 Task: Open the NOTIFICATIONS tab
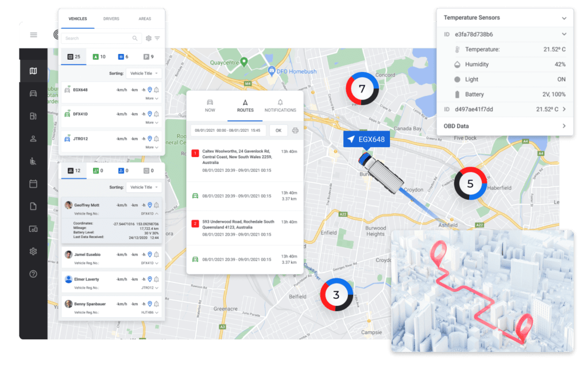click(x=280, y=106)
